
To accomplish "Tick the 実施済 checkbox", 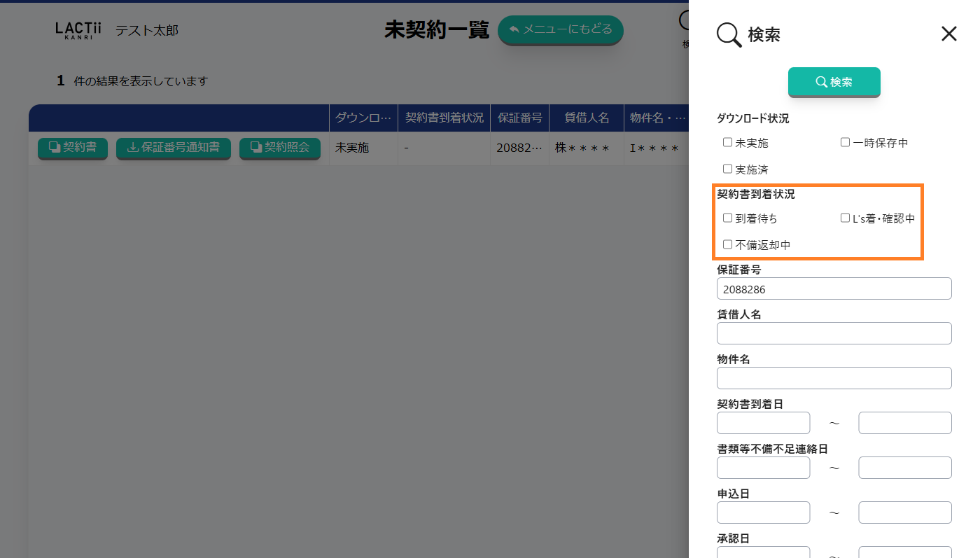I will click(728, 169).
